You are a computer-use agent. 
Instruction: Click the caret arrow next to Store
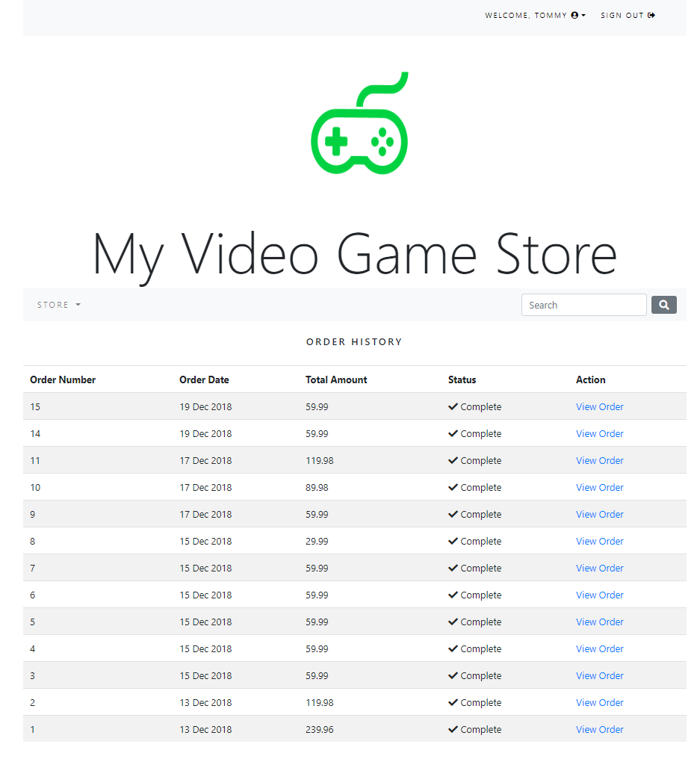[79, 305]
